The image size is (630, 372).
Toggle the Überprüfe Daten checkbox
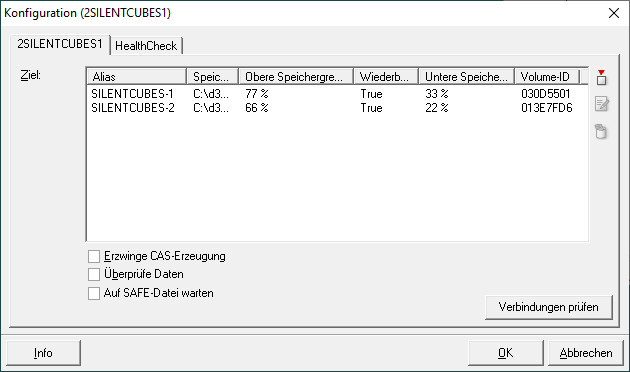(94, 274)
